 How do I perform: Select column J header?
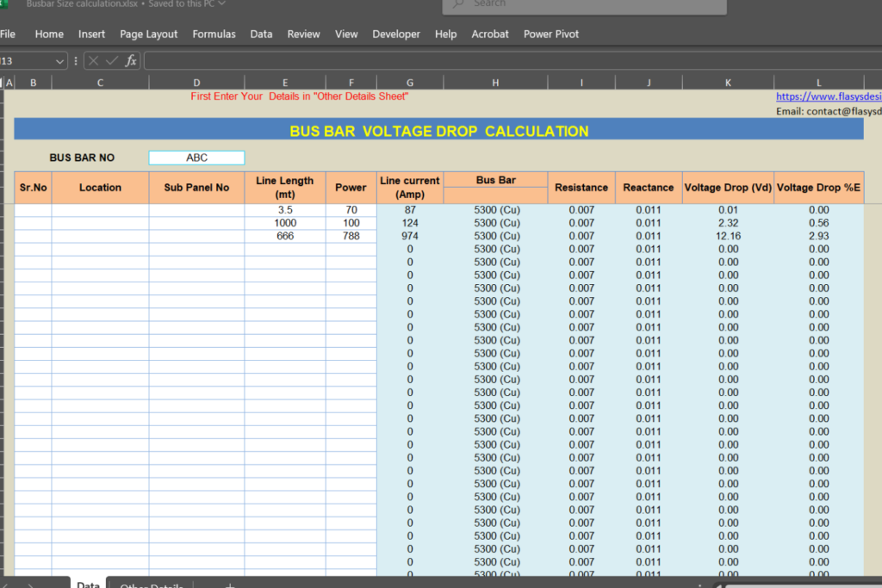click(x=649, y=83)
